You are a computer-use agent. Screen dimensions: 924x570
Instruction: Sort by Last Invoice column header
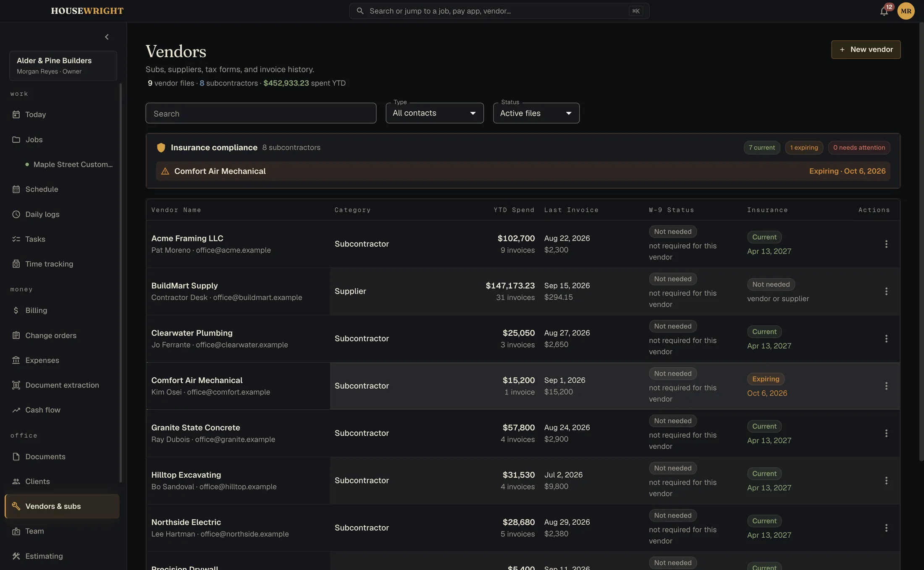pos(571,210)
